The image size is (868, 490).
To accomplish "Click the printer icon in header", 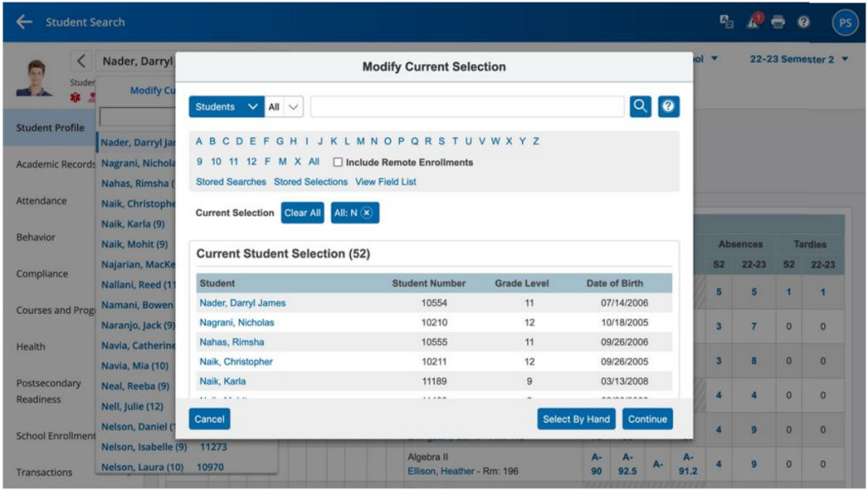I will (777, 22).
